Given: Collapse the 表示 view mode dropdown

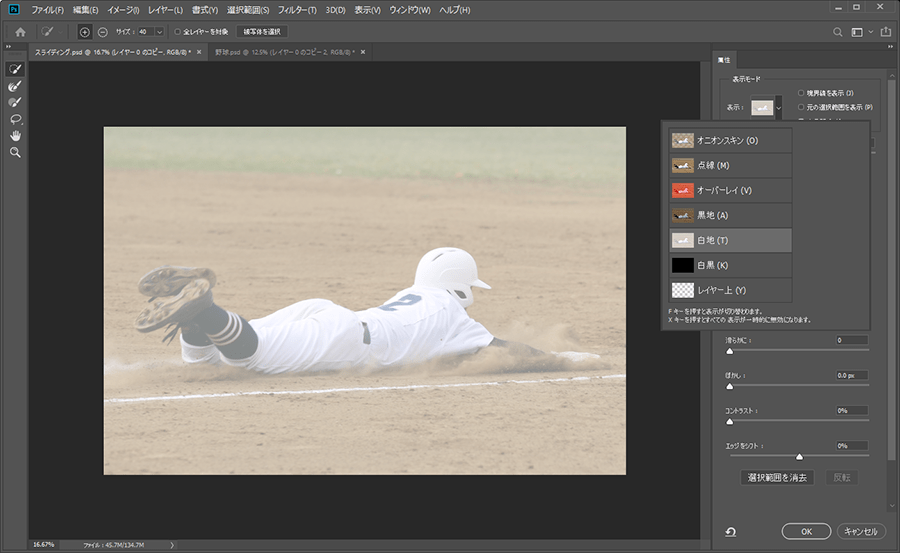Looking at the screenshot, I should tap(778, 107).
